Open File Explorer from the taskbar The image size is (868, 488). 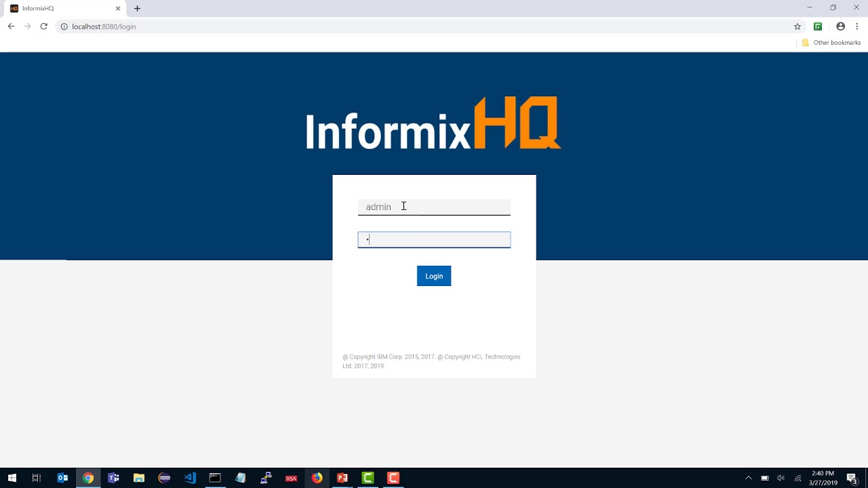pos(139,478)
